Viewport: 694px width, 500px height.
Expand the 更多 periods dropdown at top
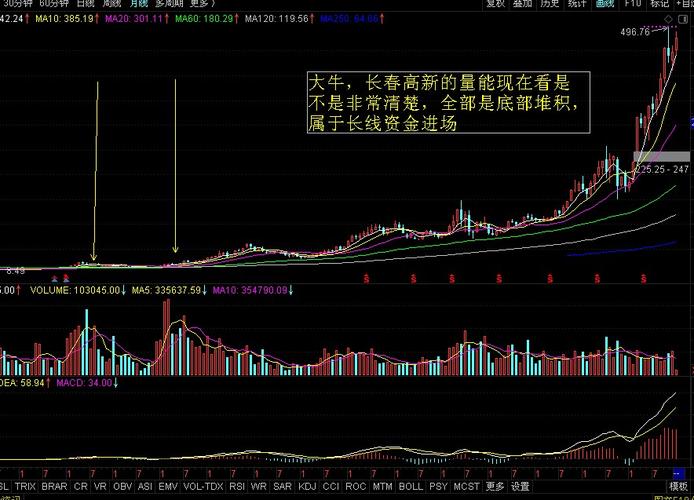coord(203,4)
